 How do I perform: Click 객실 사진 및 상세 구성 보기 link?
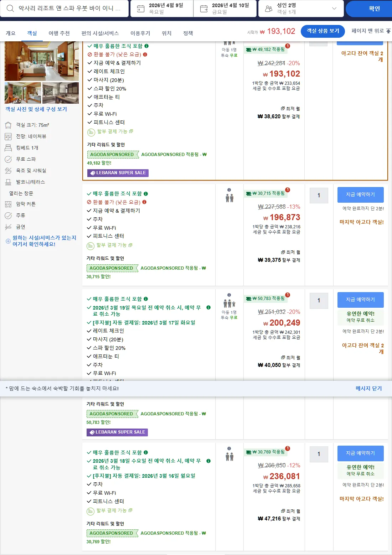click(x=36, y=109)
